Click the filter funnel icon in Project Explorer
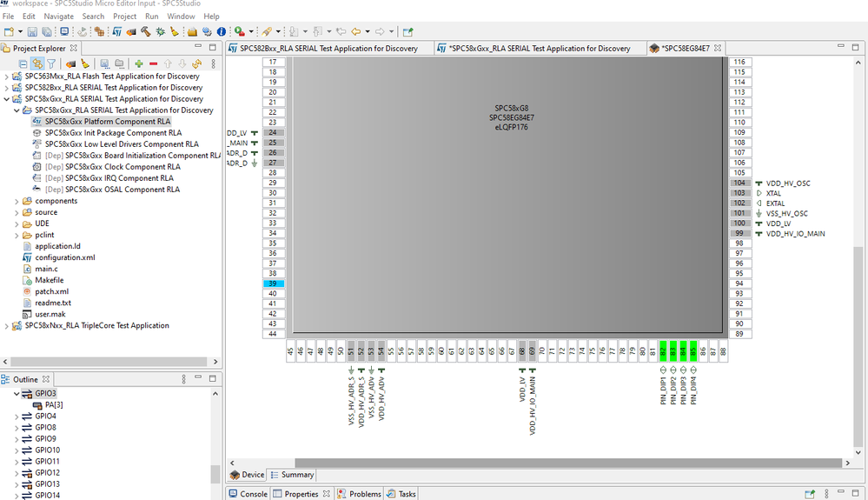Screen dimensions: 868x500 tap(51, 63)
